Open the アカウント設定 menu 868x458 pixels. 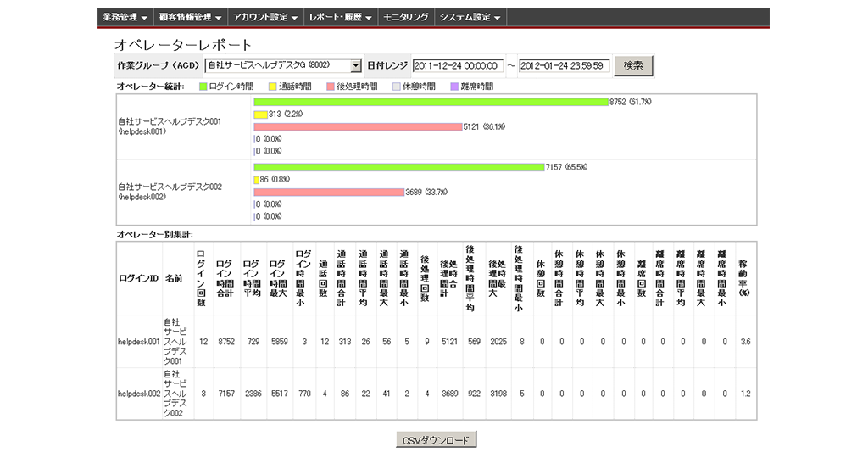click(x=265, y=17)
